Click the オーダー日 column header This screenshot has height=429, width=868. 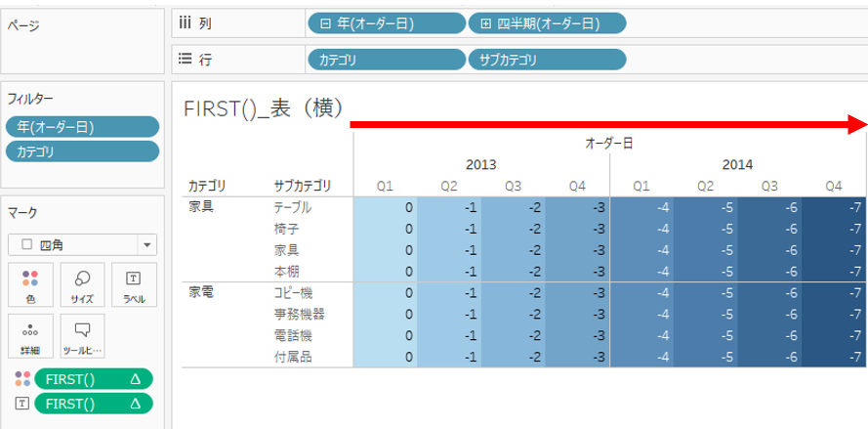(x=609, y=144)
